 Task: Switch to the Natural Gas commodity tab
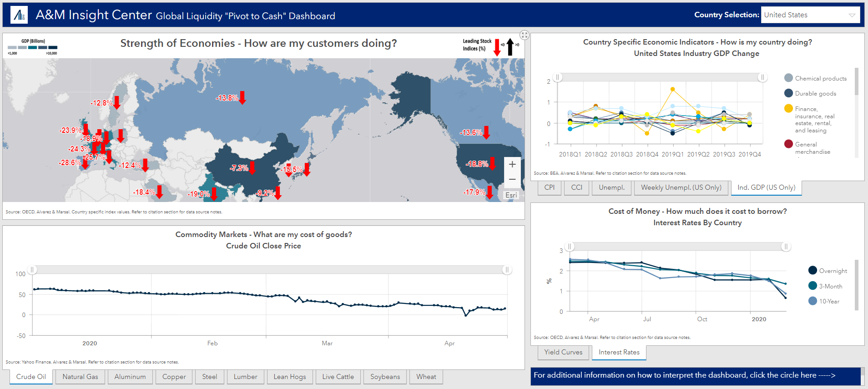pyautogui.click(x=80, y=377)
